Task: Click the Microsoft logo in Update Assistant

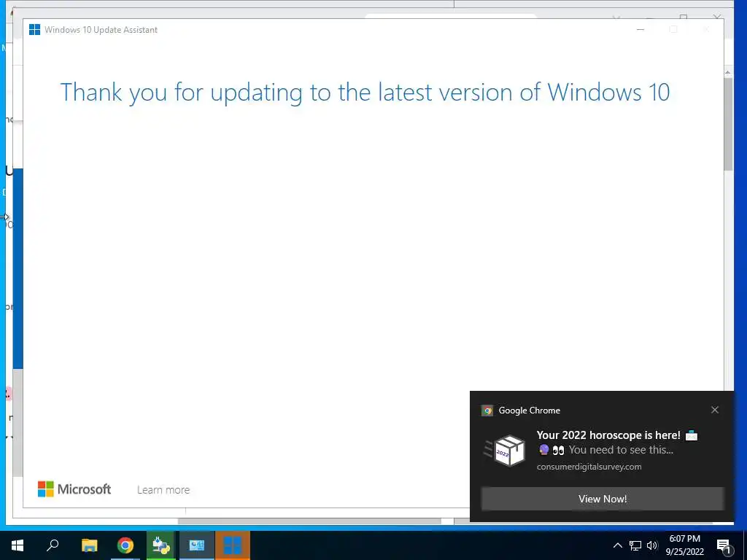Action: tap(74, 489)
